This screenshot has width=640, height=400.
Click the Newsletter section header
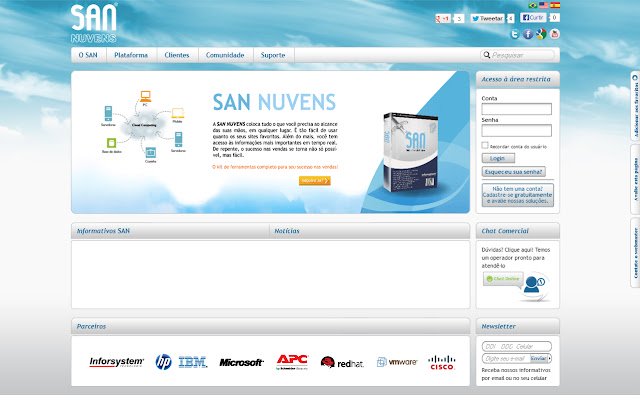tap(518, 327)
